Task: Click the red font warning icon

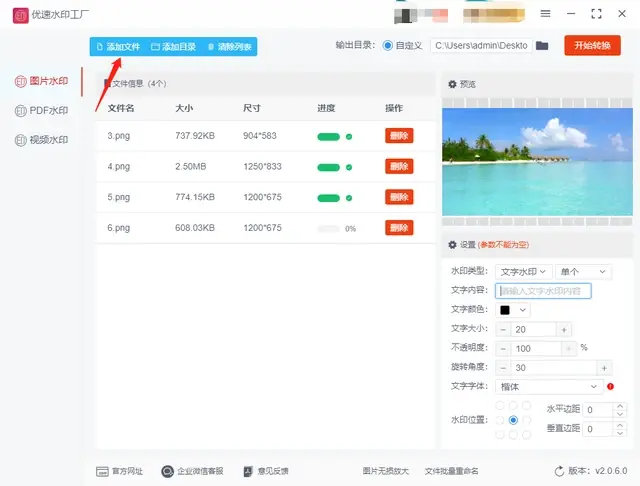Action: pos(610,386)
